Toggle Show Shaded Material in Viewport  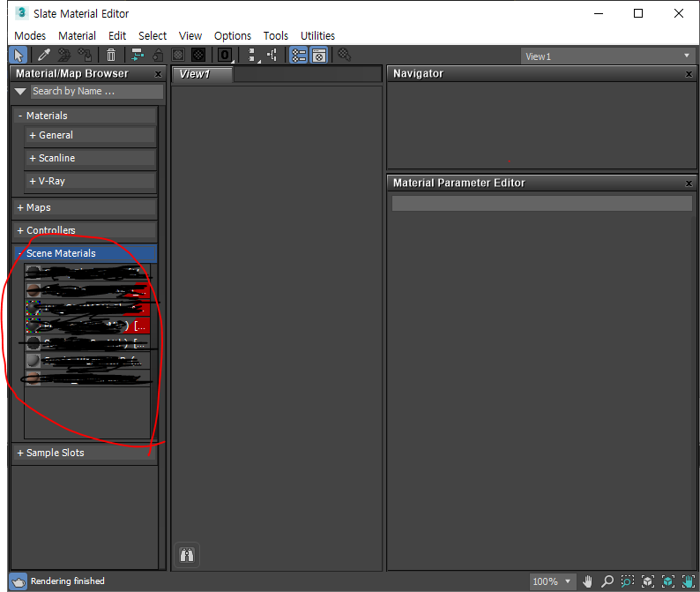coord(178,56)
